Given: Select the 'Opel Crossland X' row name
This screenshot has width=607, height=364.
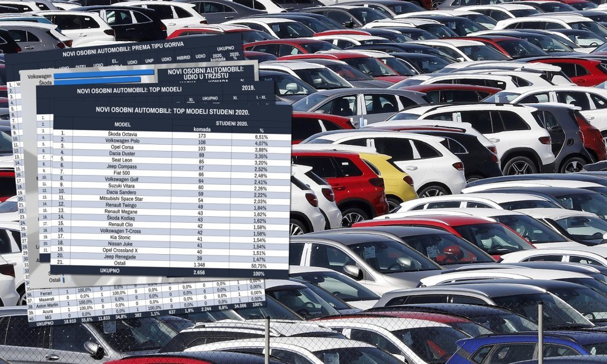Looking at the screenshot, I should [120, 250].
